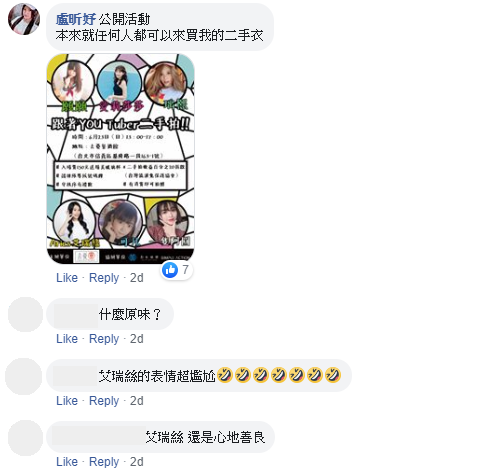Like the 艾瑞絲 還是心地善良 comment
Viewport: 503px width, 470px height.
coord(67,462)
